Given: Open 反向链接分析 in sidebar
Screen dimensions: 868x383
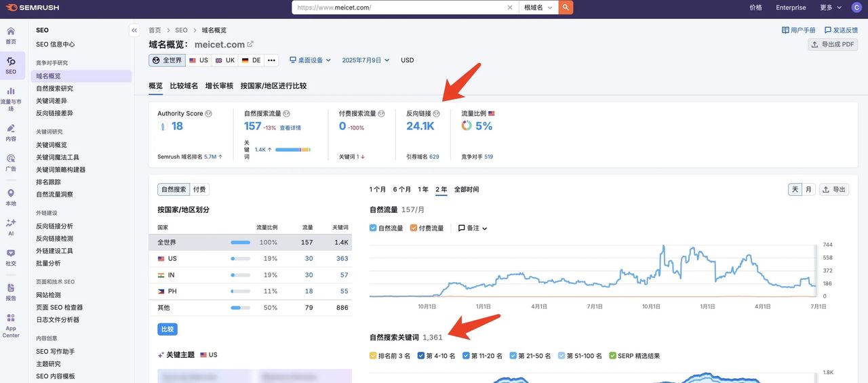Looking at the screenshot, I should click(54, 226).
